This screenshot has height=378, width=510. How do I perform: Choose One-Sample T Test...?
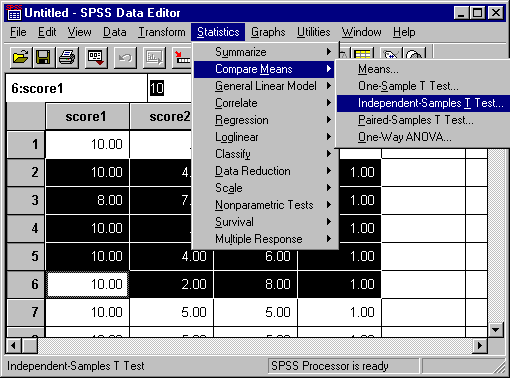[x=423, y=86]
